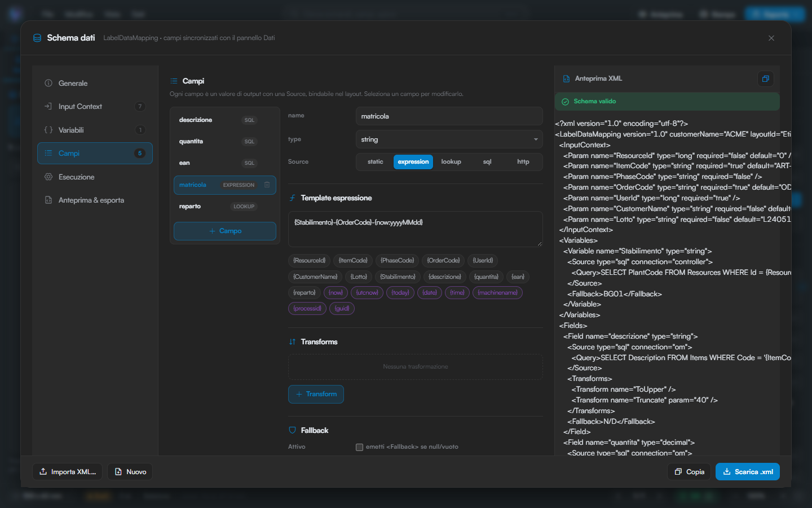
Task: Click the name field containing matricola
Action: click(x=449, y=116)
